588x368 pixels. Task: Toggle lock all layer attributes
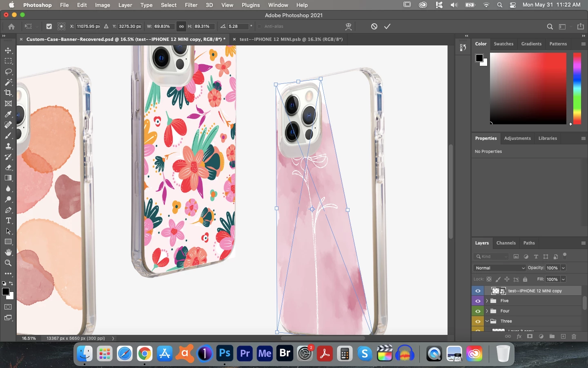[525, 279]
